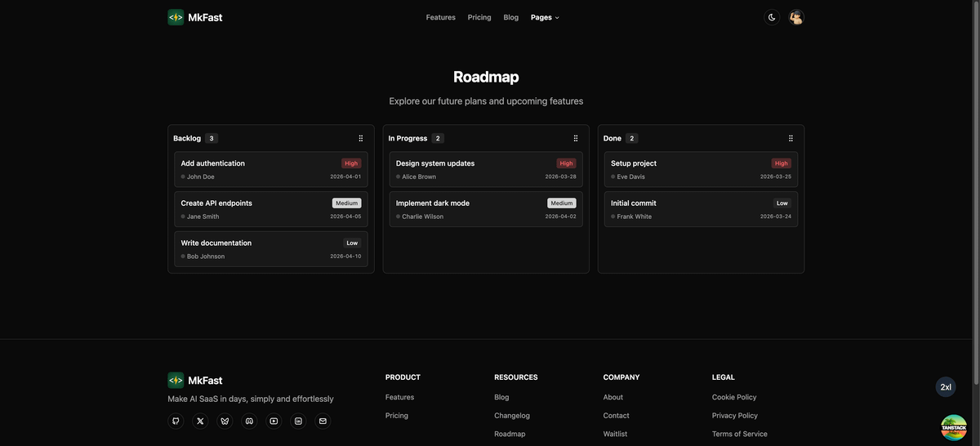Screen dimensions: 980x446
Task: Click the Discord icon in footer
Action: (x=249, y=421)
